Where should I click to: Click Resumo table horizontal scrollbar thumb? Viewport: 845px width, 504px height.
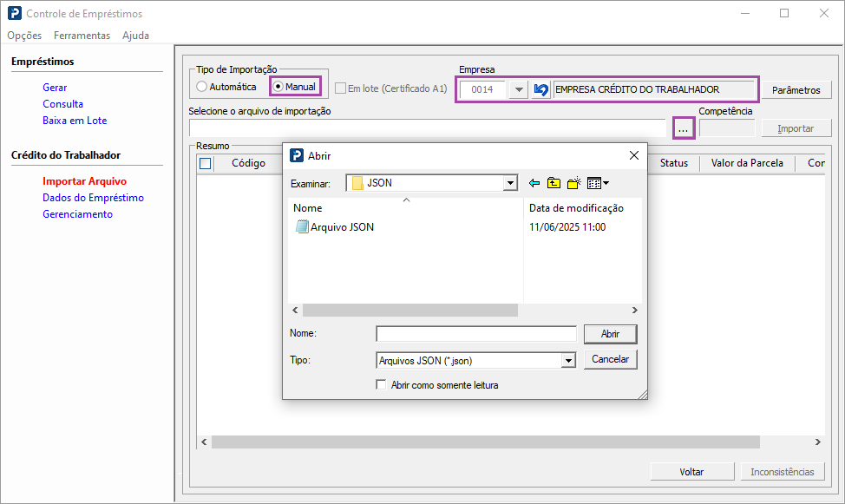pos(486,442)
